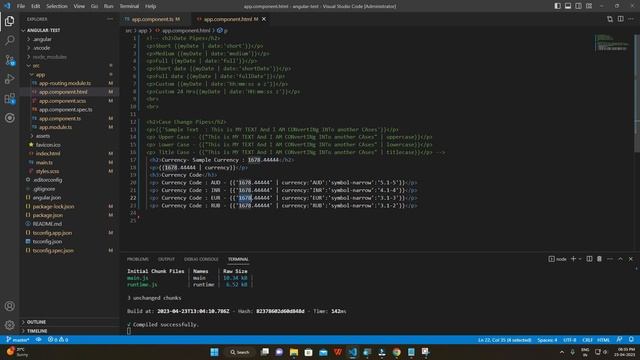The width and height of the screenshot is (640, 360).
Task: Open the Selection menu
Action: pyautogui.click(x=57, y=6)
